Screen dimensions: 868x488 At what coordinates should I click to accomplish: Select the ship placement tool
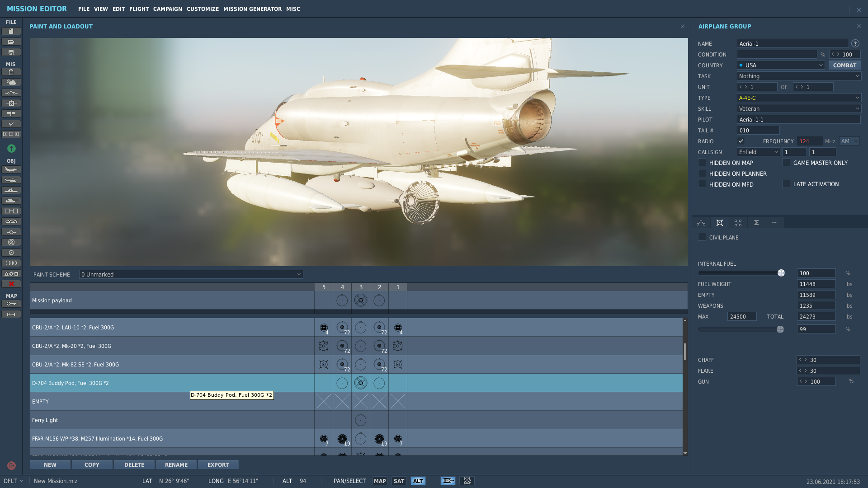11,190
